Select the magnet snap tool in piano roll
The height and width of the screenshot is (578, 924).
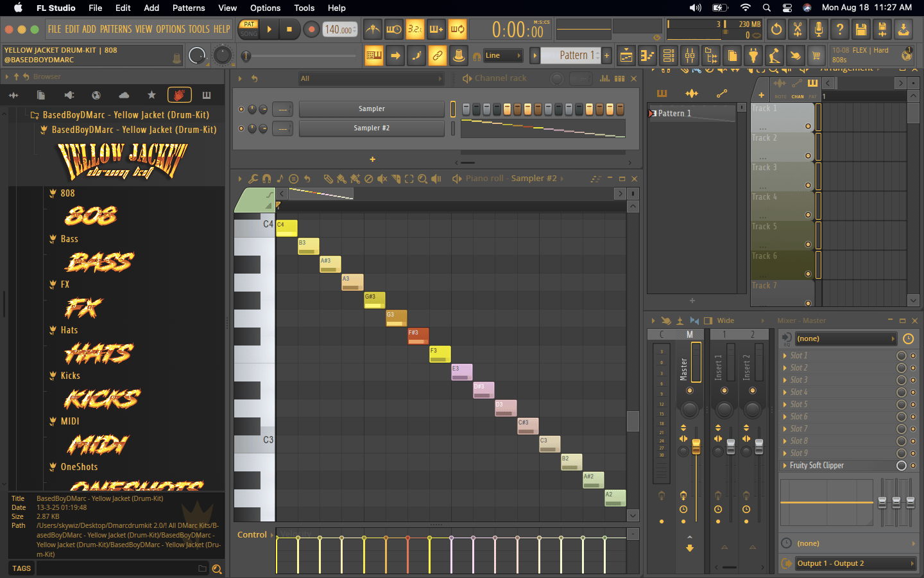[266, 179]
